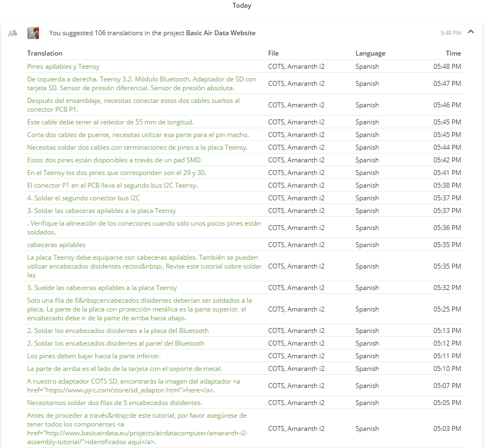Viewport: 500px width, 448px height.
Task: Click the 05:11 PM time cell
Action: [447, 356]
